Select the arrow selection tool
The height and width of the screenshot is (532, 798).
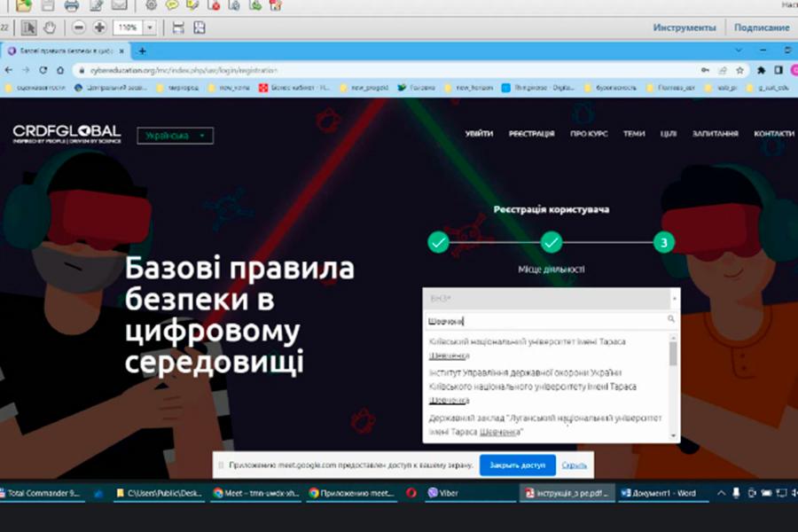29,27
